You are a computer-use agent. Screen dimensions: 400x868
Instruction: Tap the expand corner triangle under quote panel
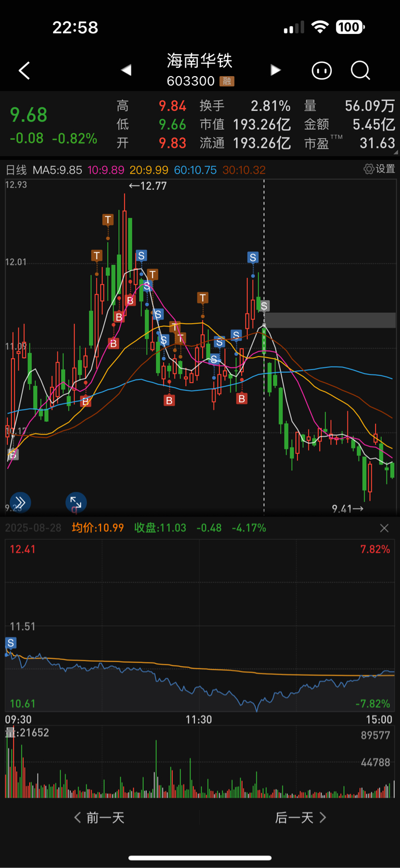click(395, 153)
